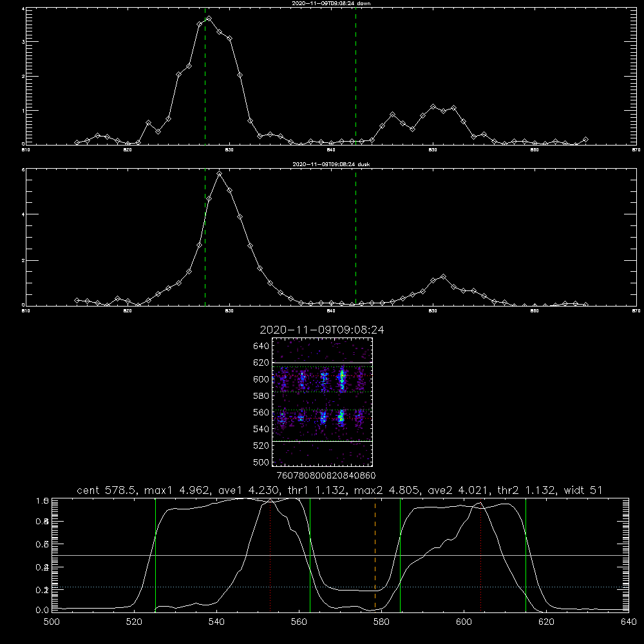
Task: Click the 'ave1 4.230' value
Action: (251, 490)
